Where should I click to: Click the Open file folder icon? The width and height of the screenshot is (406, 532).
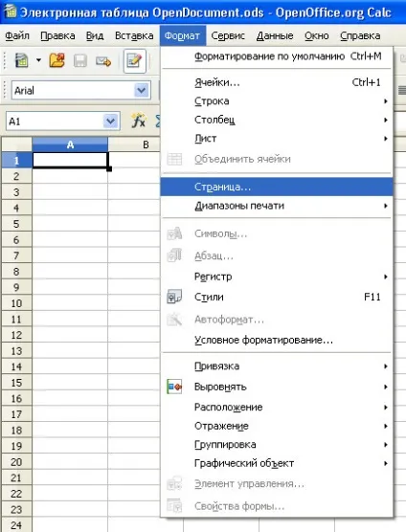[x=57, y=61]
